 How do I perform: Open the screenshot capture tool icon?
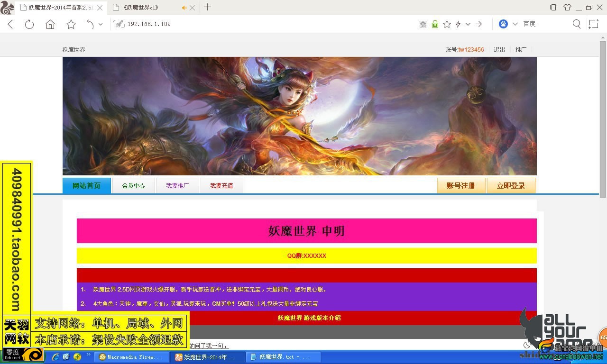(594, 24)
